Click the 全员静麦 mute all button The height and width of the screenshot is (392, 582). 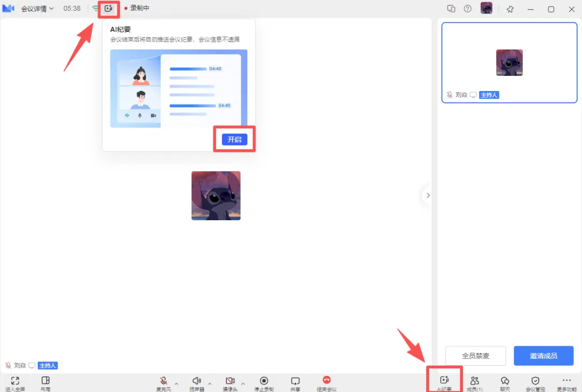coord(475,356)
